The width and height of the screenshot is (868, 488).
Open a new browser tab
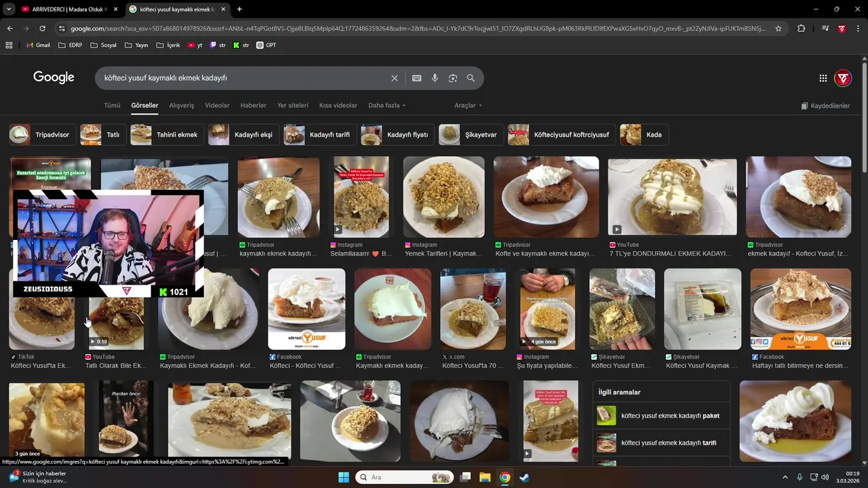tap(239, 9)
